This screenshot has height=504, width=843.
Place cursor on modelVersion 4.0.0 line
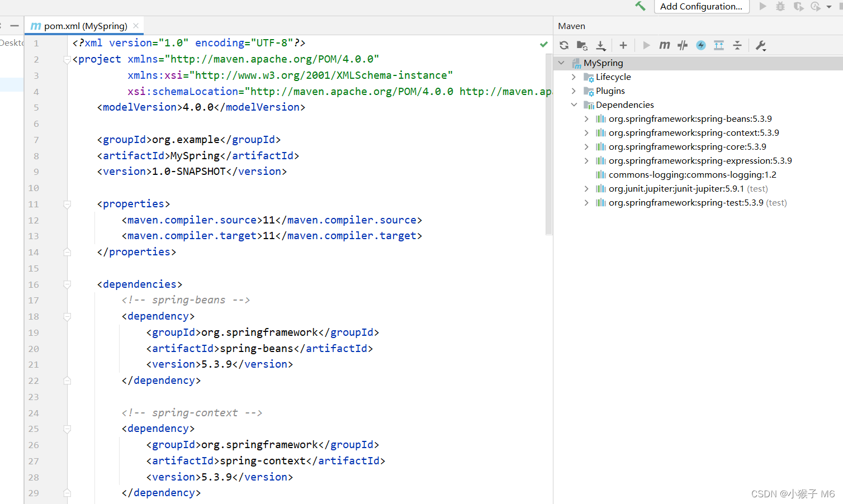click(201, 107)
